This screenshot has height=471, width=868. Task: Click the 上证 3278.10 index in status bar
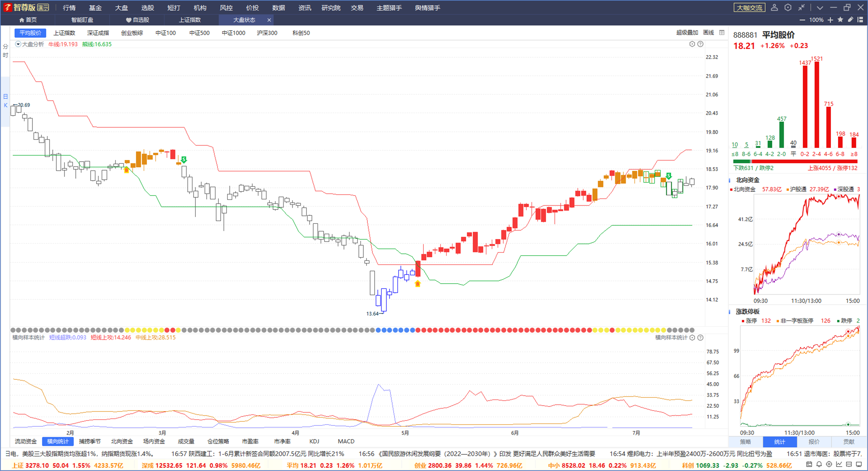[x=68, y=465]
